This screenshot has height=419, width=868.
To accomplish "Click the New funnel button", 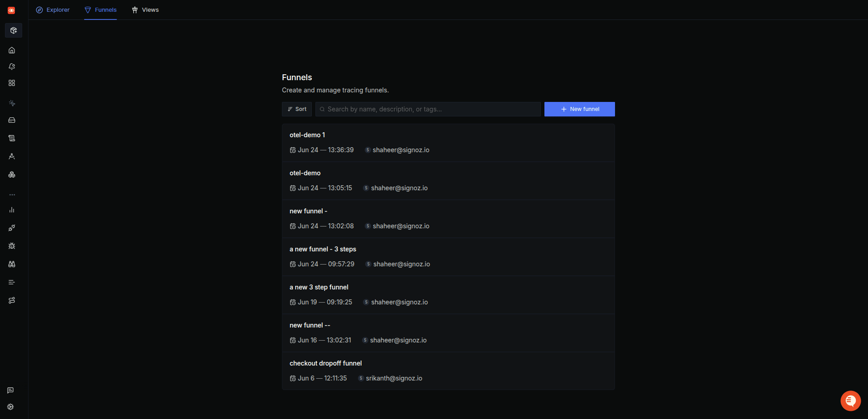I will click(x=579, y=109).
